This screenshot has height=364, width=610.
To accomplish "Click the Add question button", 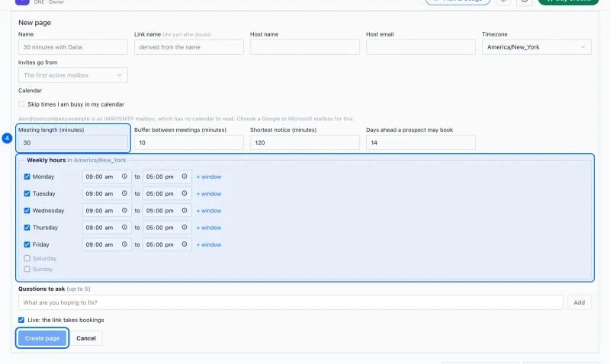I will tap(579, 302).
